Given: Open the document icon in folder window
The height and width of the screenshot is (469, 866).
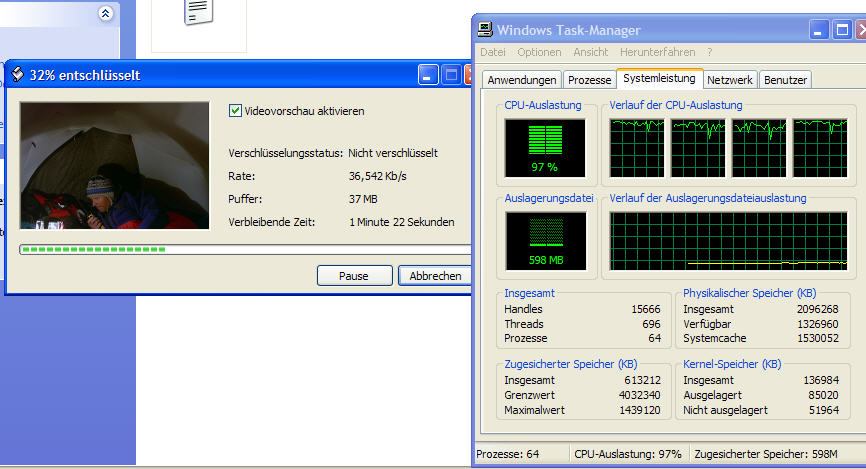Looking at the screenshot, I should [x=198, y=12].
